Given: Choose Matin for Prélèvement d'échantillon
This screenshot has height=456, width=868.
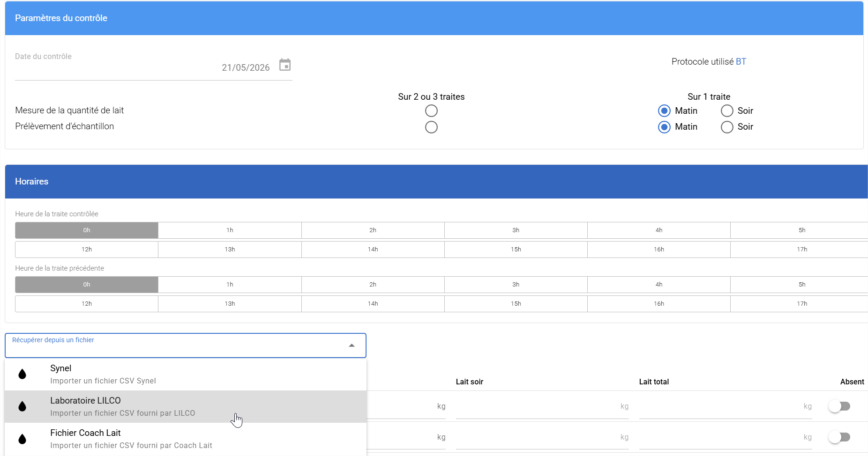Looking at the screenshot, I should pyautogui.click(x=664, y=127).
